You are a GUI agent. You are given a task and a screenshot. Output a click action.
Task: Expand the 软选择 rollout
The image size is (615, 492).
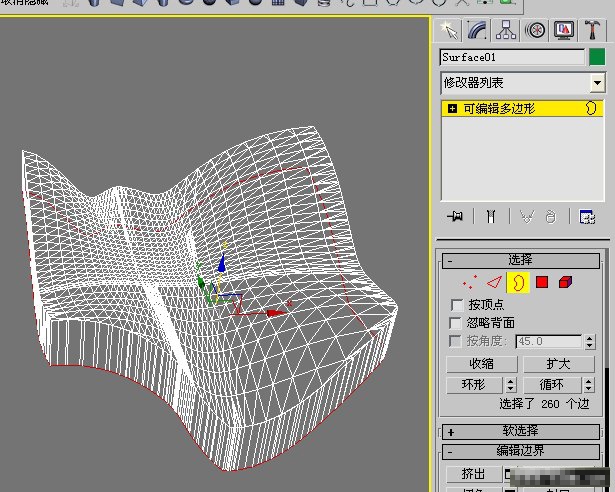[x=521, y=432]
